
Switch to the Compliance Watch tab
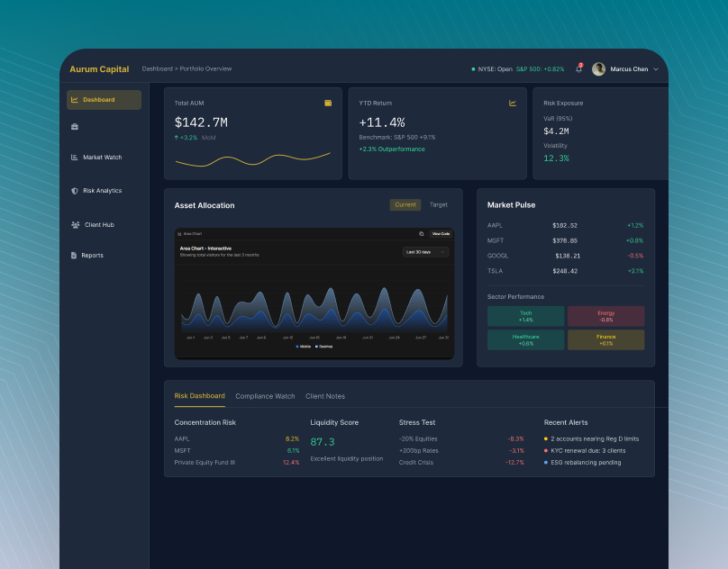click(265, 396)
